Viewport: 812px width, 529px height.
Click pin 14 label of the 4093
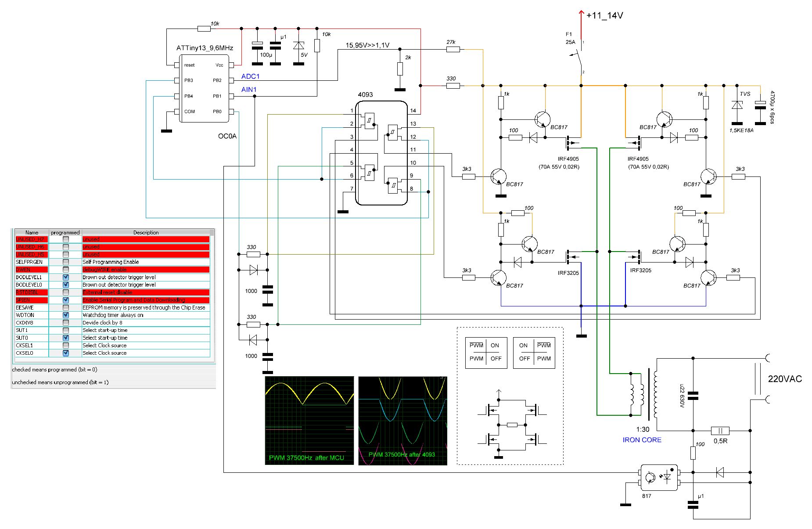click(413, 111)
